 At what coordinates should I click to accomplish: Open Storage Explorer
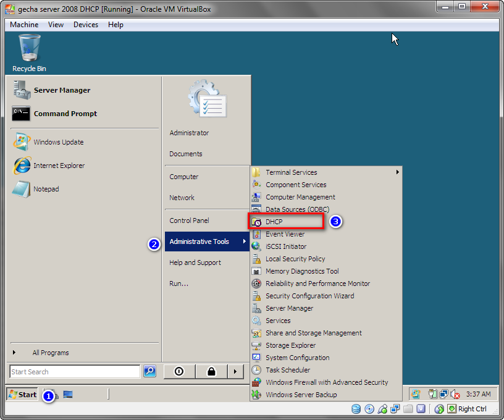point(326,345)
